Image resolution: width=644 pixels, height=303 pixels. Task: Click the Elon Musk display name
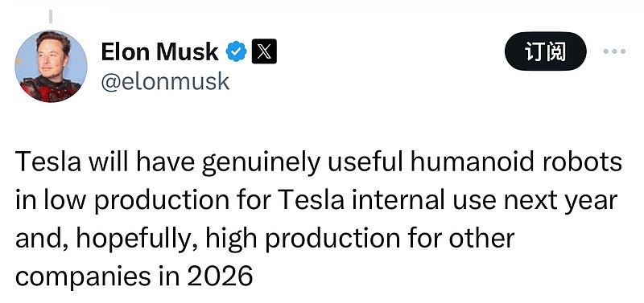(x=159, y=52)
